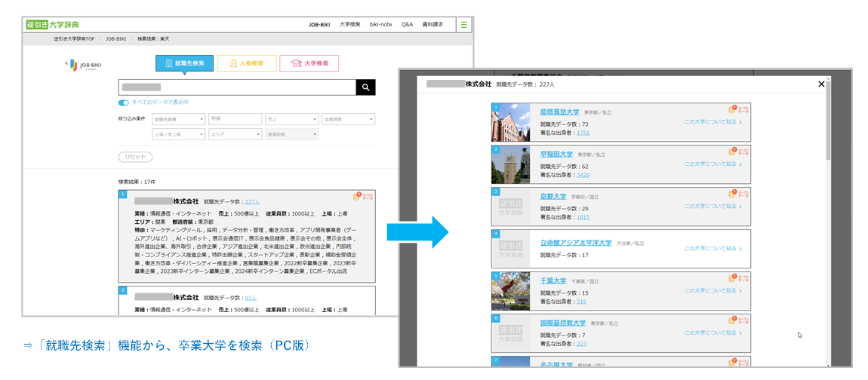Click the popup vertical scrollbar thumb
868x380 pixels.
coord(828,121)
